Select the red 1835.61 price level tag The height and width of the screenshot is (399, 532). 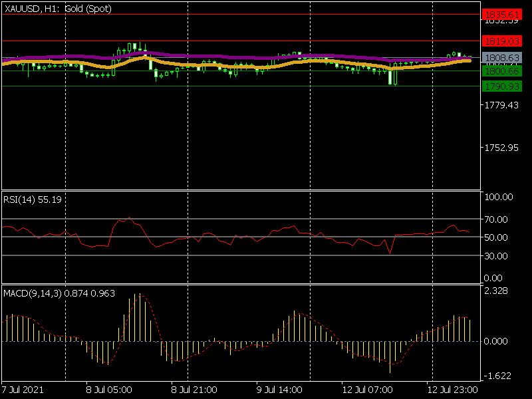coord(501,14)
